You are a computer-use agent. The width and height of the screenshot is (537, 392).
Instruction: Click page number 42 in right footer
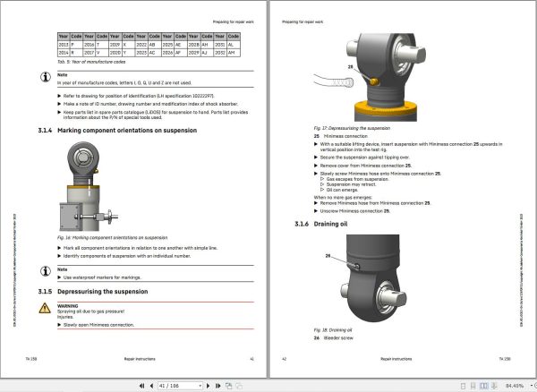(x=284, y=359)
